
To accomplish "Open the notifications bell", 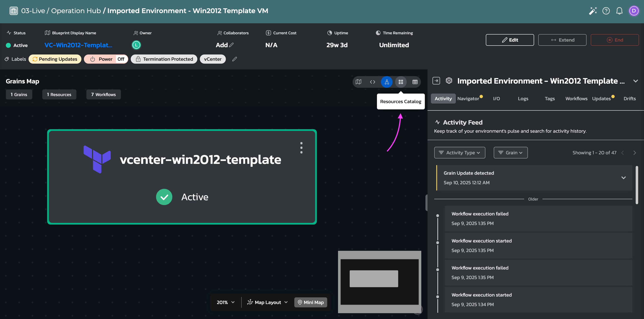I will 619,11.
